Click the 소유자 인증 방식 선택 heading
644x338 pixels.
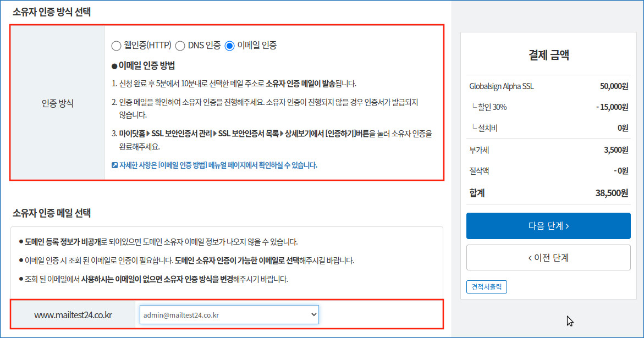52,13
